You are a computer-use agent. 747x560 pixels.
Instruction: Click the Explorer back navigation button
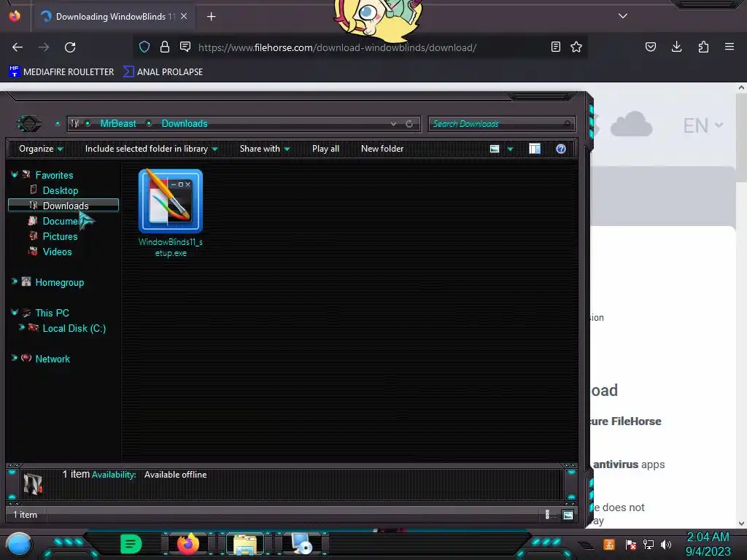pyautogui.click(x=29, y=124)
